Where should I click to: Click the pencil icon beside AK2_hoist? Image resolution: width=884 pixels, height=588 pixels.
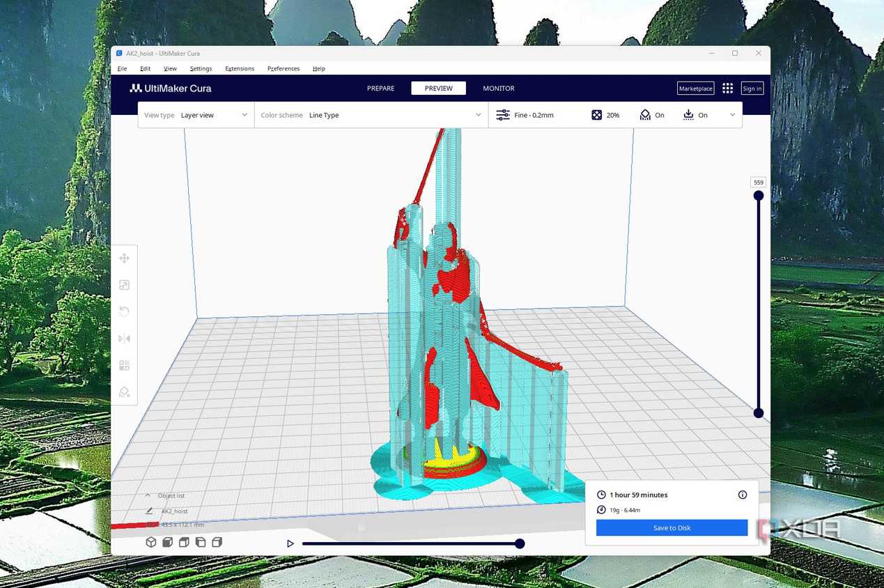[x=149, y=511]
